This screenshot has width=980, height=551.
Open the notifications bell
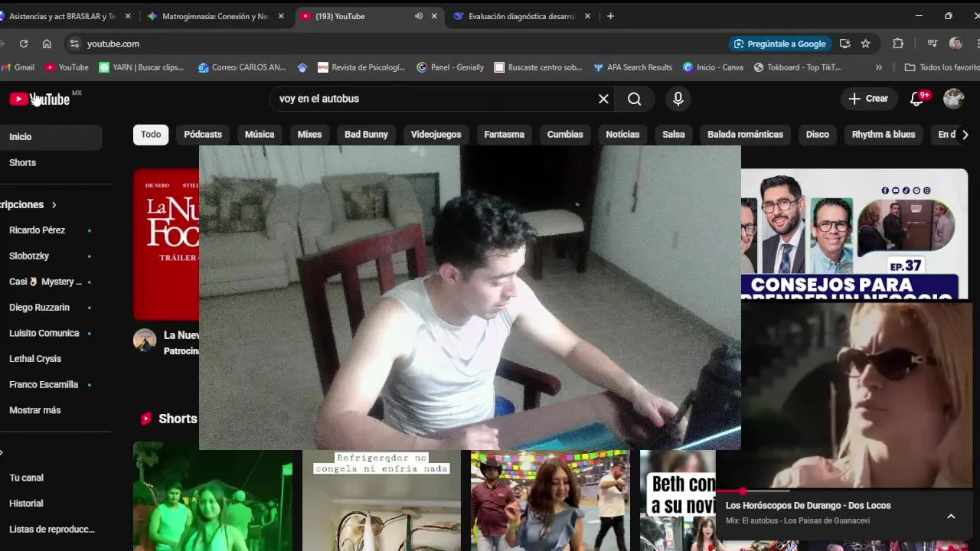(917, 99)
